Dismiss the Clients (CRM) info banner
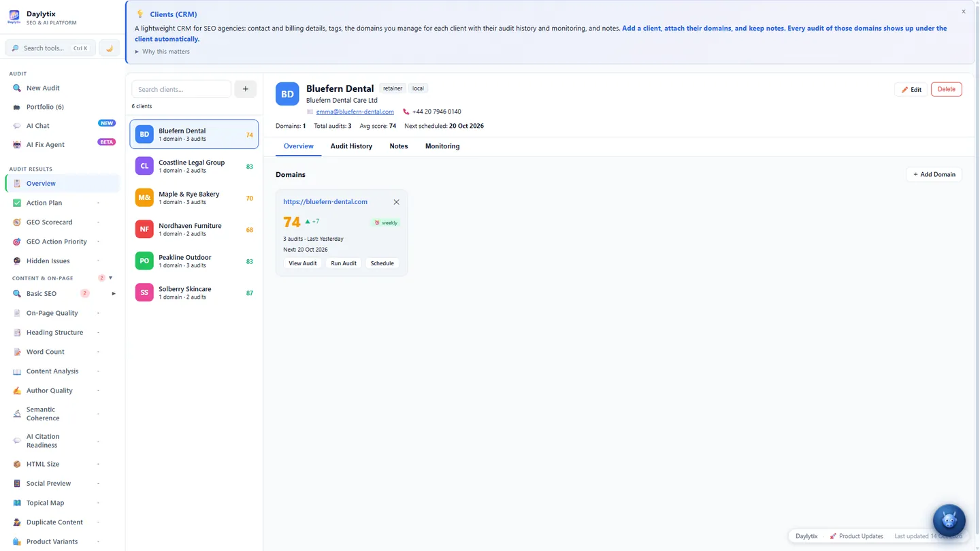Image resolution: width=980 pixels, height=551 pixels. (964, 12)
